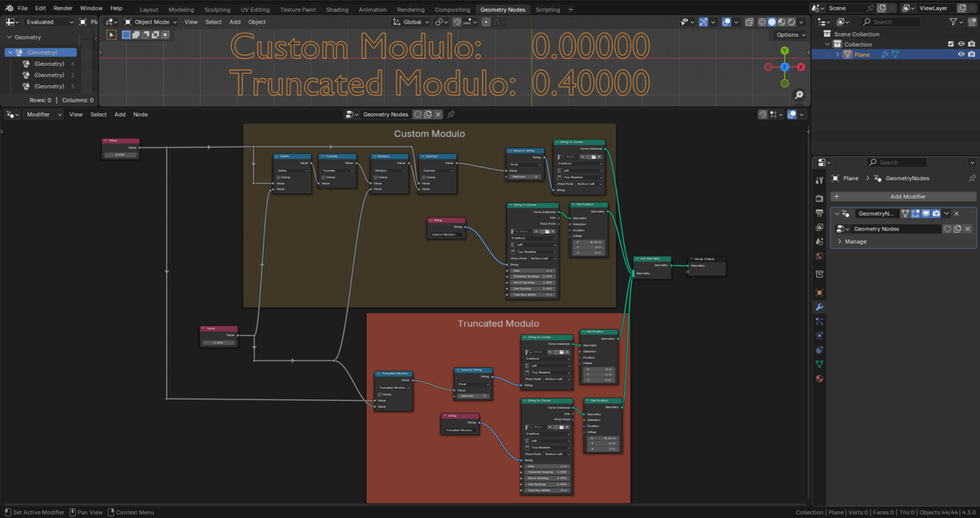Image resolution: width=980 pixels, height=518 pixels.
Task: Collapse the Geometry section in spreadsheet
Action: pyautogui.click(x=9, y=37)
